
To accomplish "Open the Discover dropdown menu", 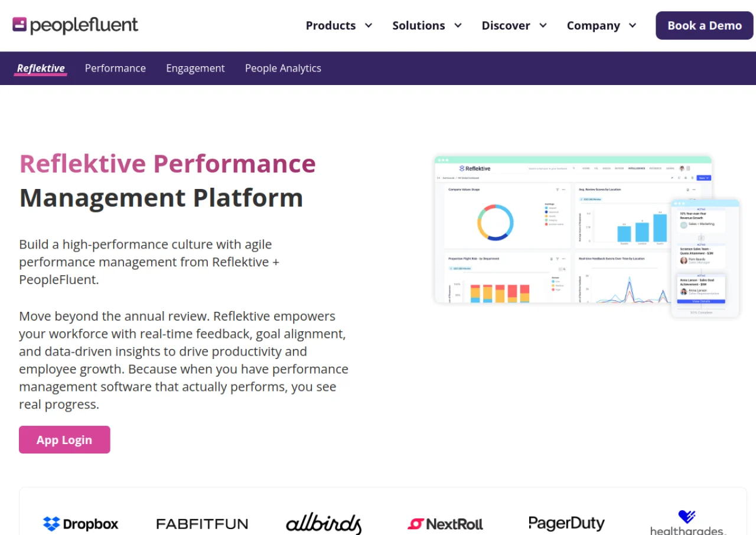I will (x=514, y=25).
